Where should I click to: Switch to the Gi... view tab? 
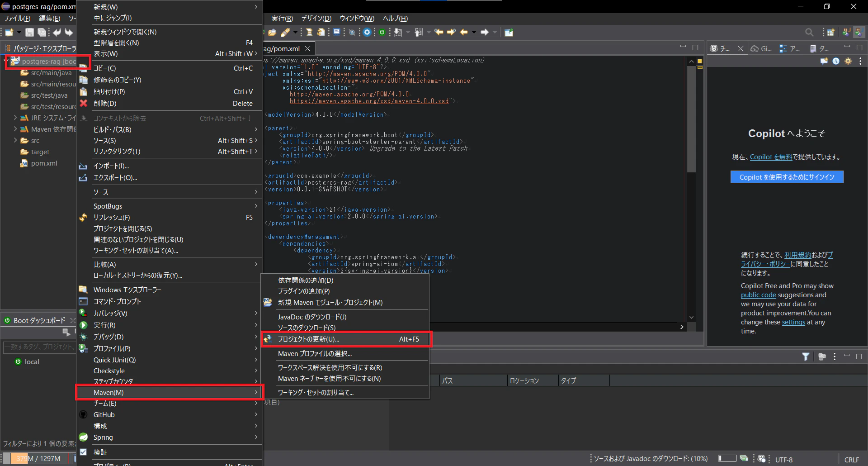point(761,48)
